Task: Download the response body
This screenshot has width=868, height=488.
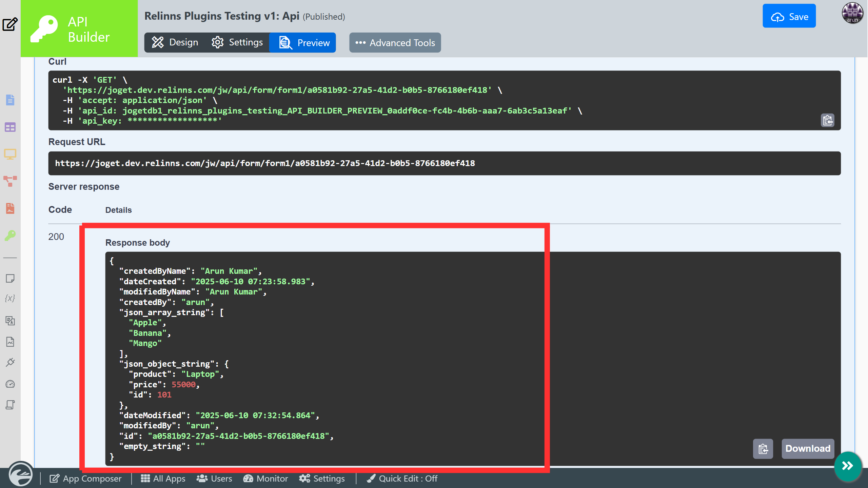Action: click(x=808, y=449)
